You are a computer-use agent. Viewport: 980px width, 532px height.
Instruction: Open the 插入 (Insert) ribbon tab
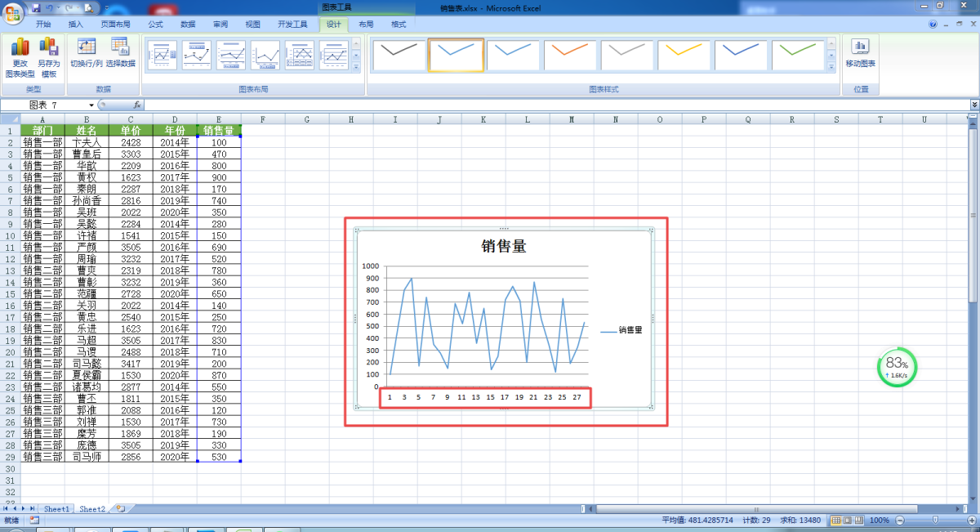75,25
